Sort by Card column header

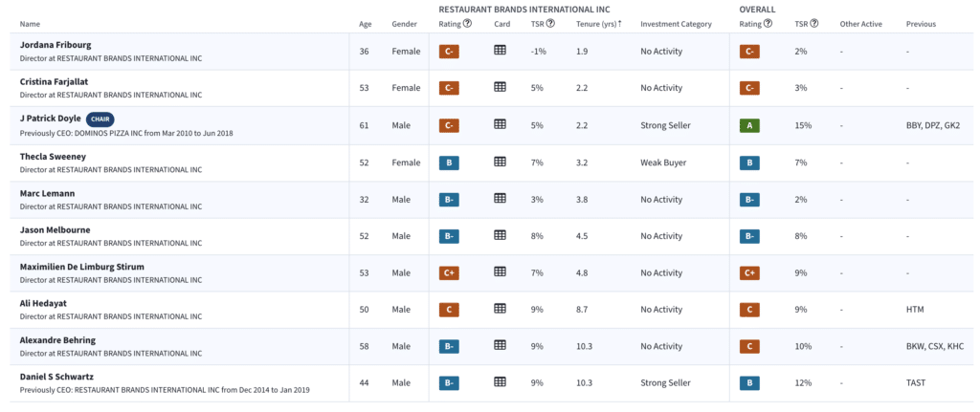501,24
